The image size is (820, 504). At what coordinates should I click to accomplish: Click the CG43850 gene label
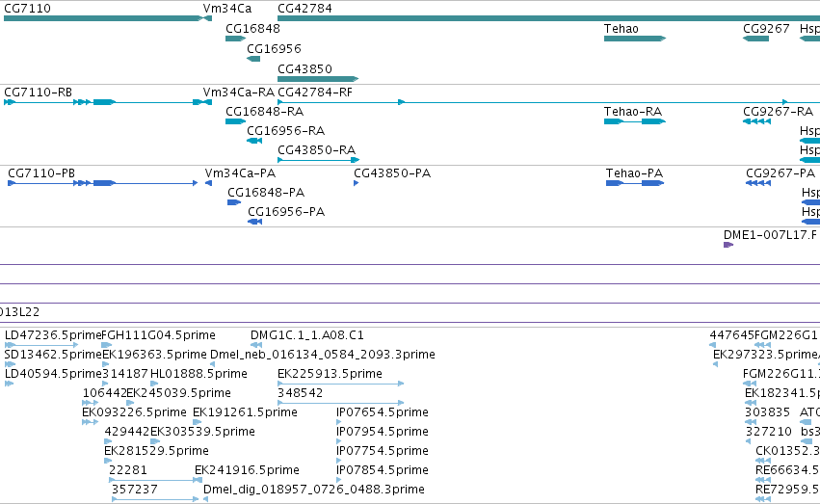coord(304,69)
